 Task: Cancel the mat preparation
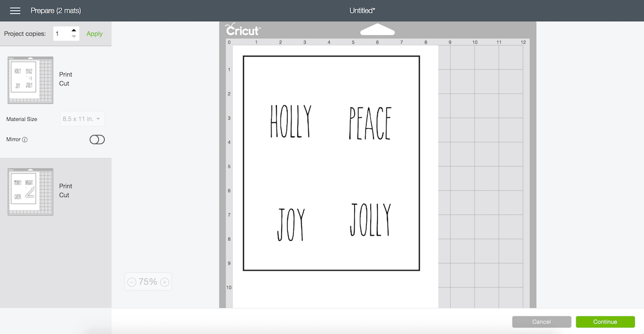tap(541, 322)
